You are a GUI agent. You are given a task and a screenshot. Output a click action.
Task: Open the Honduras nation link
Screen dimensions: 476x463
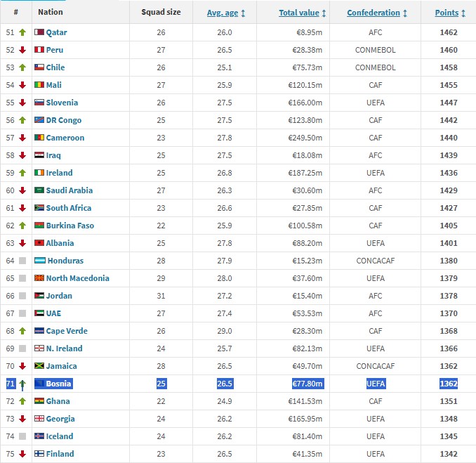tap(65, 261)
